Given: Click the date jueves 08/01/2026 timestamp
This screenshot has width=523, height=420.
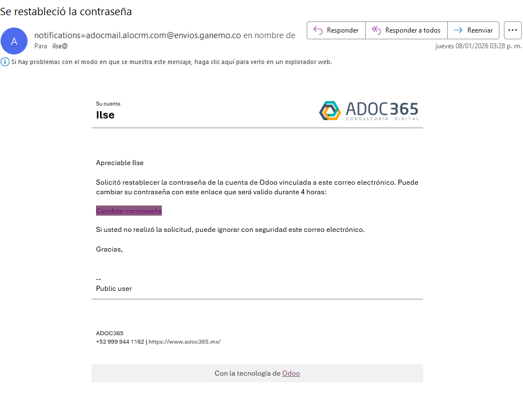Looking at the screenshot, I should coord(478,46).
